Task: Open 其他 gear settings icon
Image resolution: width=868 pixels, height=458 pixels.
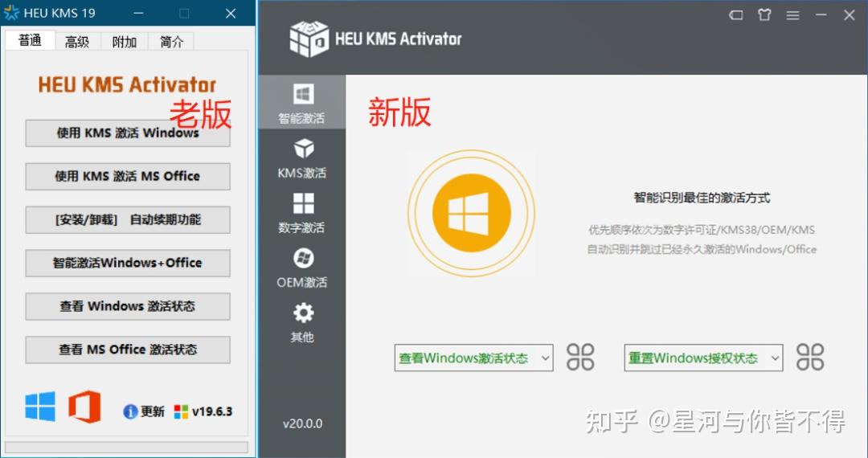Action: coord(303,313)
